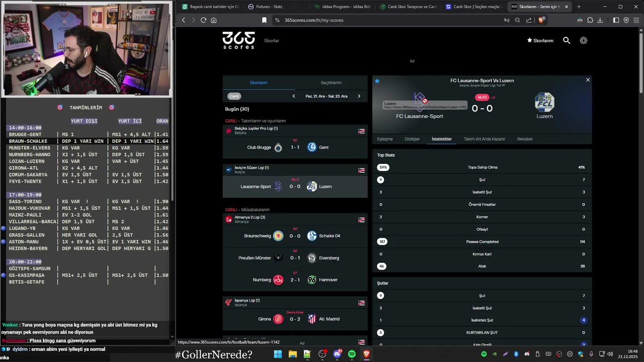Open Spotify from the taskbar

click(352, 354)
